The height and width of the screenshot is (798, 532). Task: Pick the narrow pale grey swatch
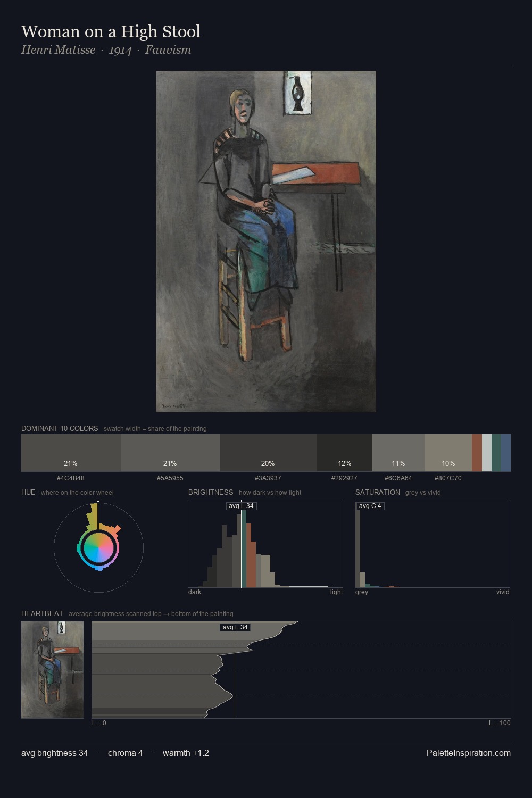[x=487, y=453]
